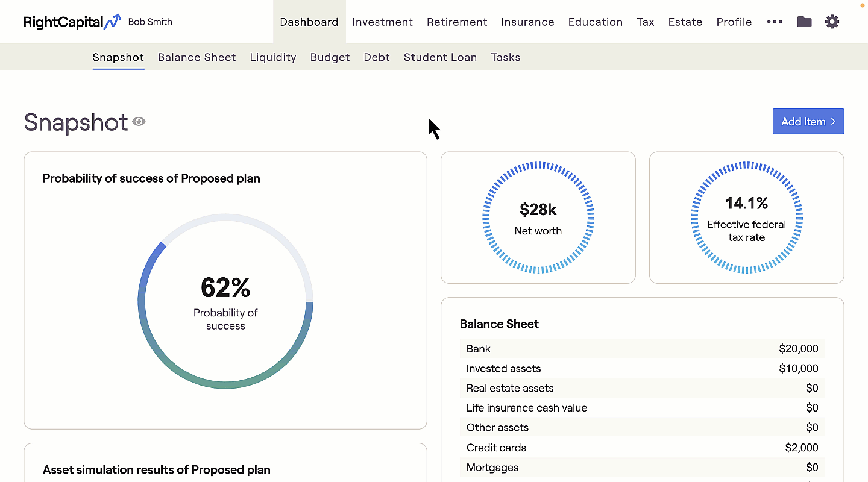Click the $10,000 Invested assets value
This screenshot has height=482, width=868.
click(x=799, y=369)
